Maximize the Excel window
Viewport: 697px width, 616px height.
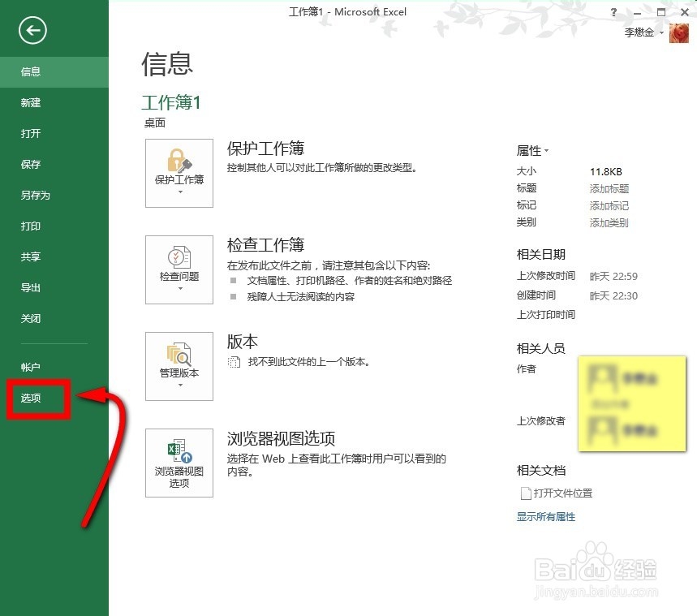click(x=661, y=12)
